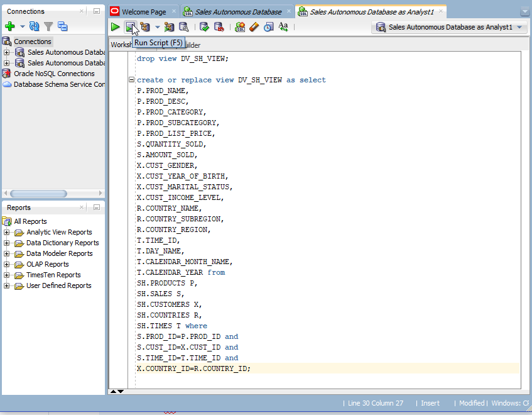This screenshot has height=415, width=532.
Task: Click the line SH.CUSTOMERS X,
Action: pyautogui.click(x=170, y=304)
